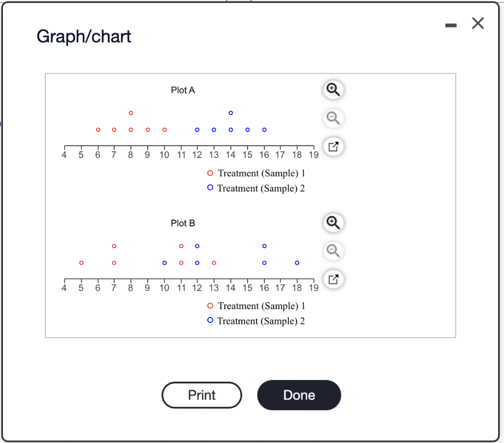Close the Graph/chart dialog

(x=477, y=23)
